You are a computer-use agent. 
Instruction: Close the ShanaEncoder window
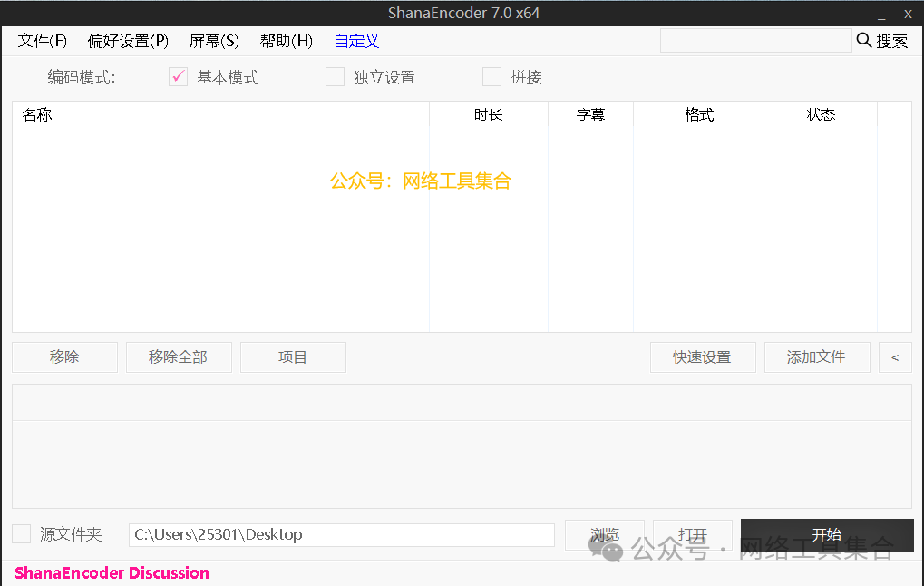click(908, 14)
